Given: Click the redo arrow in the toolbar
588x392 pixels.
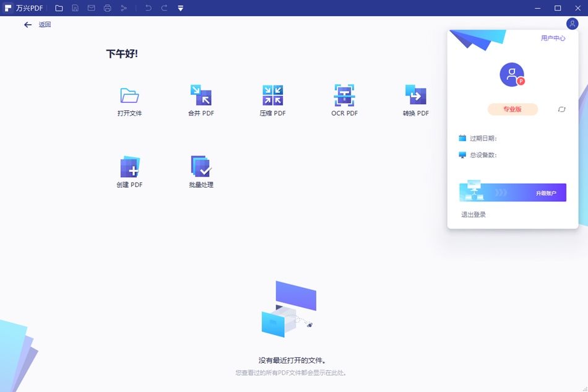Looking at the screenshot, I should (x=163, y=8).
